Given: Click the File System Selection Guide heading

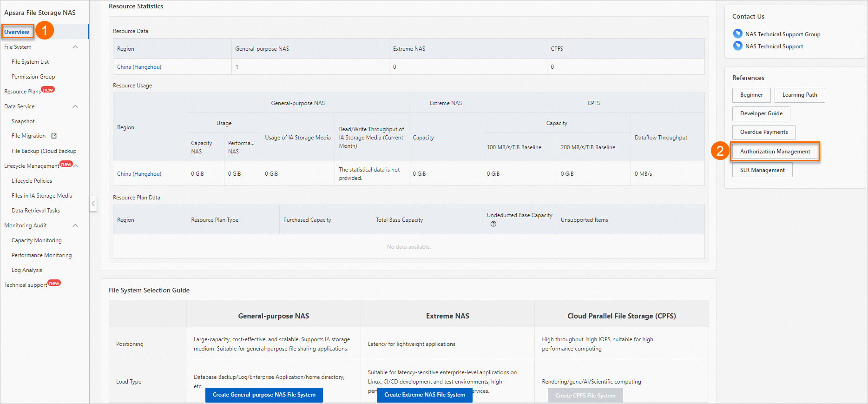Looking at the screenshot, I should [149, 290].
